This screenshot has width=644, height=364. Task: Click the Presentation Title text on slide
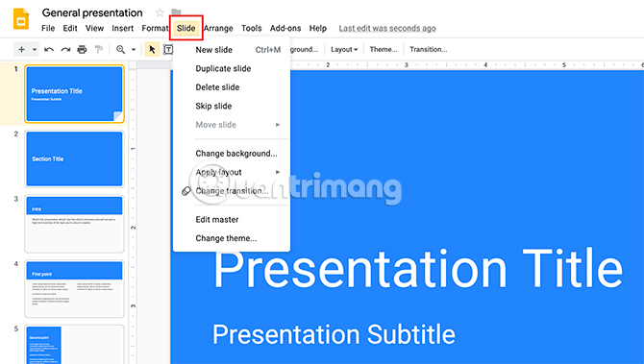coord(418,269)
